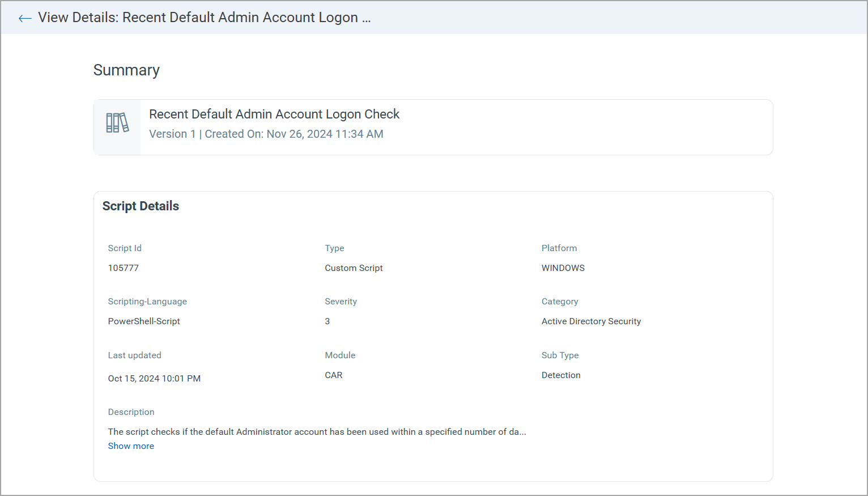This screenshot has height=496, width=868.
Task: Click the version and created date line
Action: [x=266, y=134]
